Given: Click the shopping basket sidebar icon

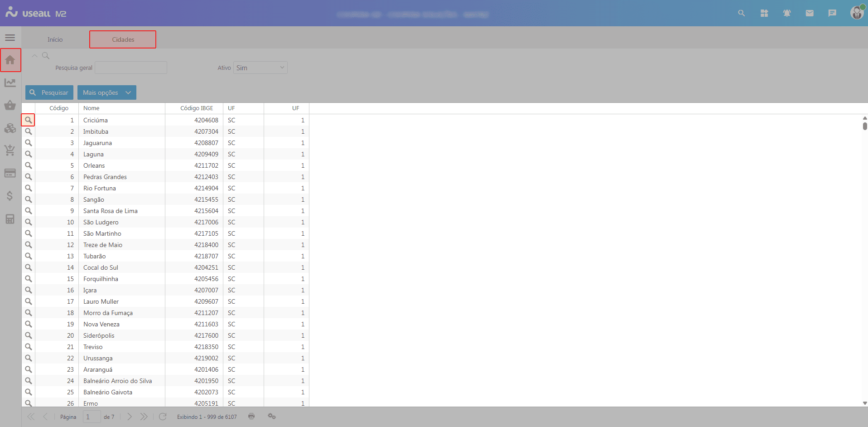Looking at the screenshot, I should (x=10, y=105).
